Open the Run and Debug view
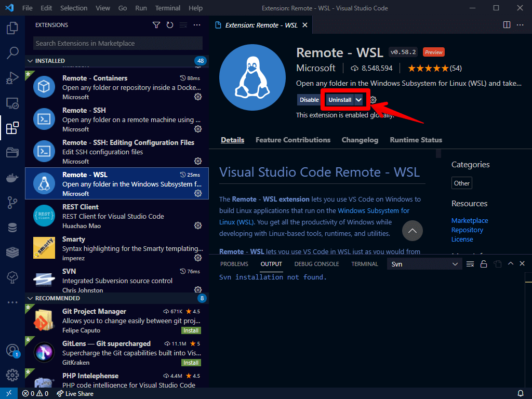This screenshot has height=399, width=532. [x=12, y=78]
